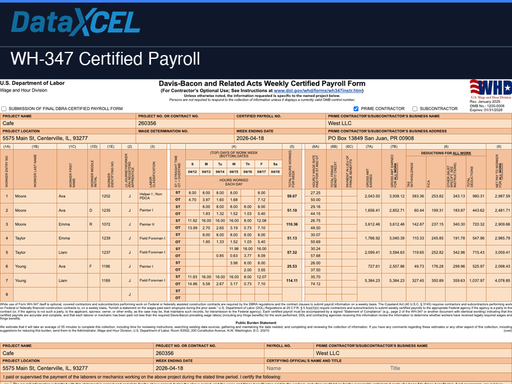The height and width of the screenshot is (384, 512).
Task: Click journeyman J cell in empty entry 8
Action: 130,294
